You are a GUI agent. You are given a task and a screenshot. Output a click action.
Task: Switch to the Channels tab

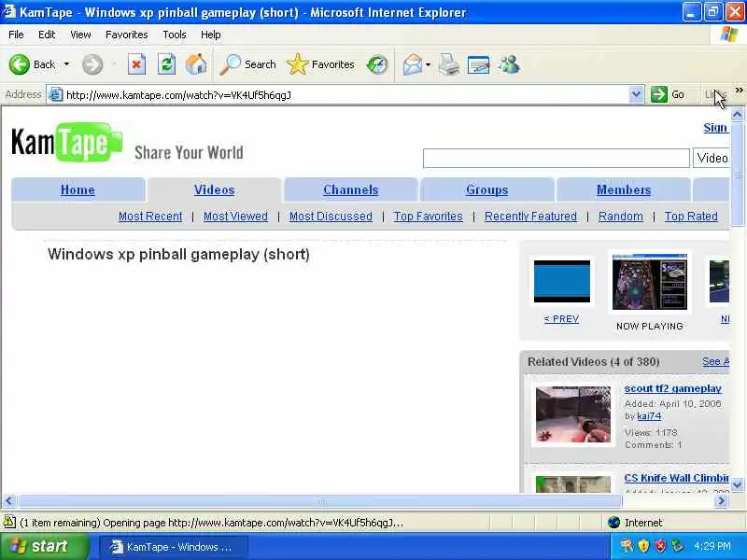tap(351, 190)
